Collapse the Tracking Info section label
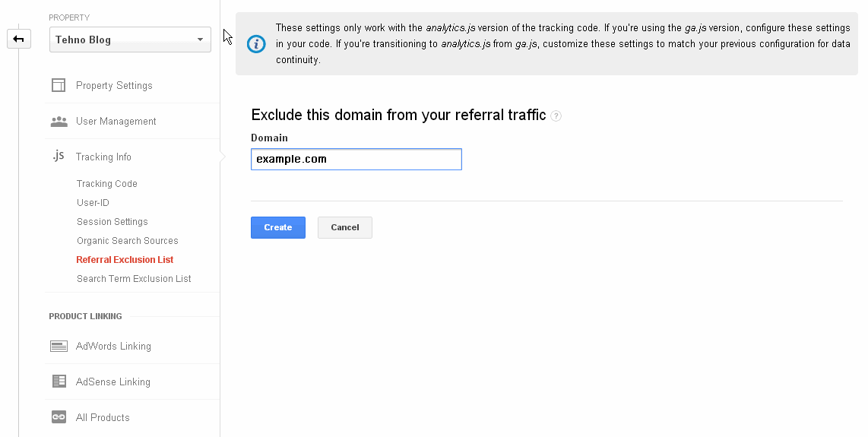Screen dimensions: 868x437 coord(103,157)
